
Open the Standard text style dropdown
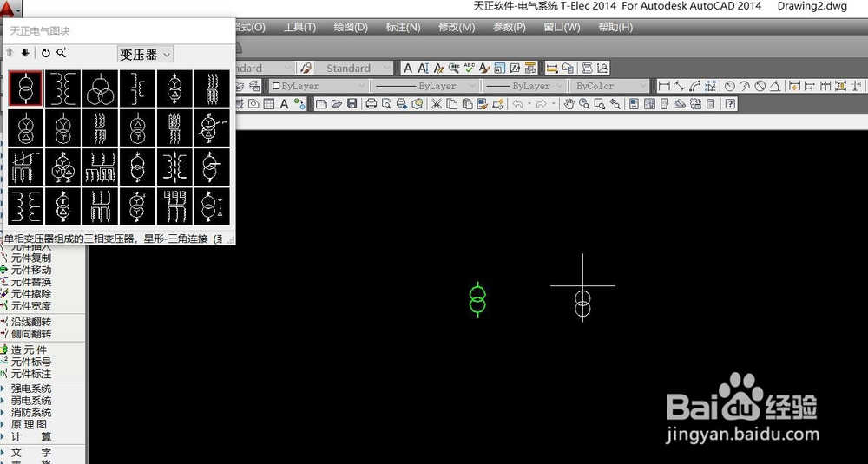pos(354,68)
